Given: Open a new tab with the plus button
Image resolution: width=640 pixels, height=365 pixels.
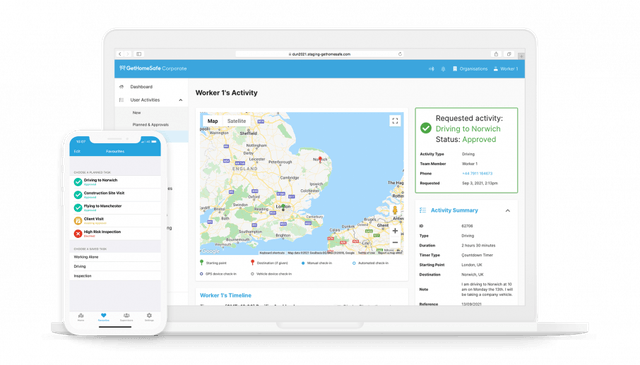Looking at the screenshot, I should (x=521, y=56).
